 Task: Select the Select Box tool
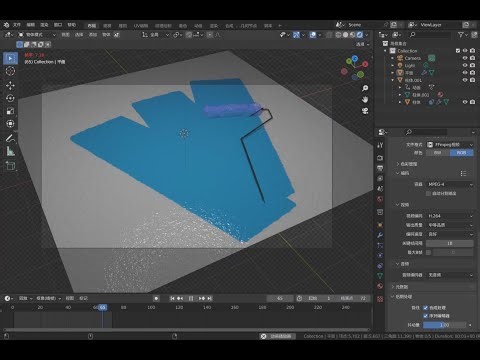coord(10,58)
